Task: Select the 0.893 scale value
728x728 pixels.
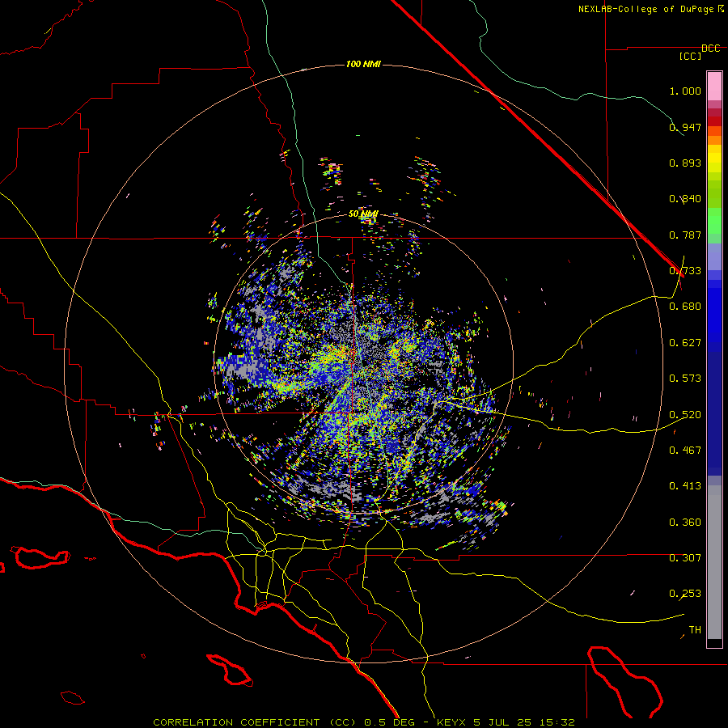Action: (x=685, y=163)
